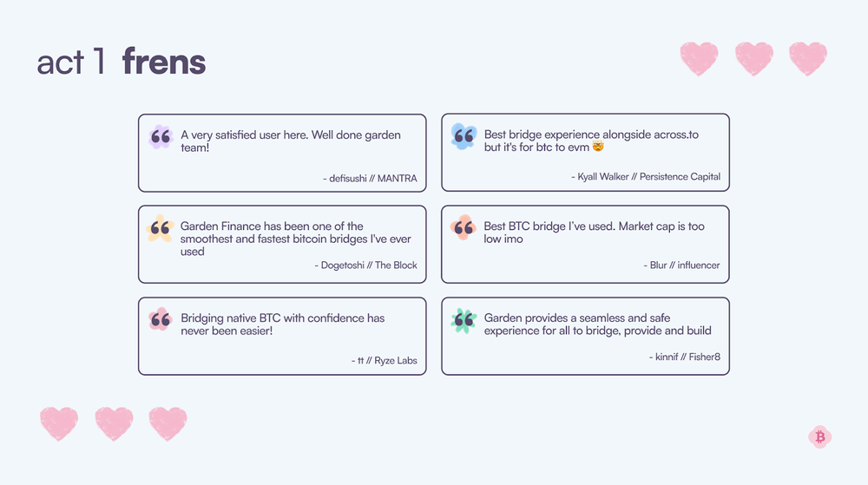Click the orange quote icon on Blur card
868x485 pixels.
(464, 227)
